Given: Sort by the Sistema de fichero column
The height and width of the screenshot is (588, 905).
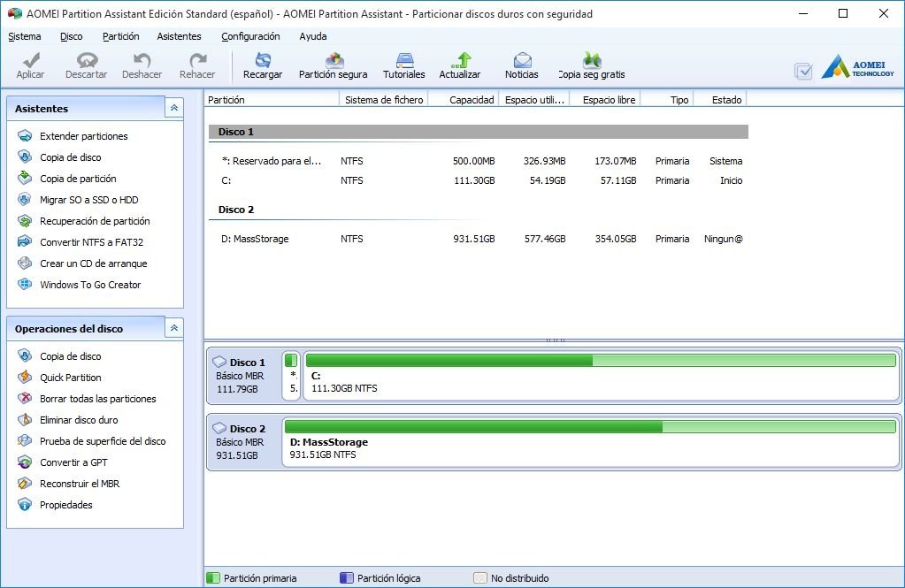Looking at the screenshot, I should 384,100.
